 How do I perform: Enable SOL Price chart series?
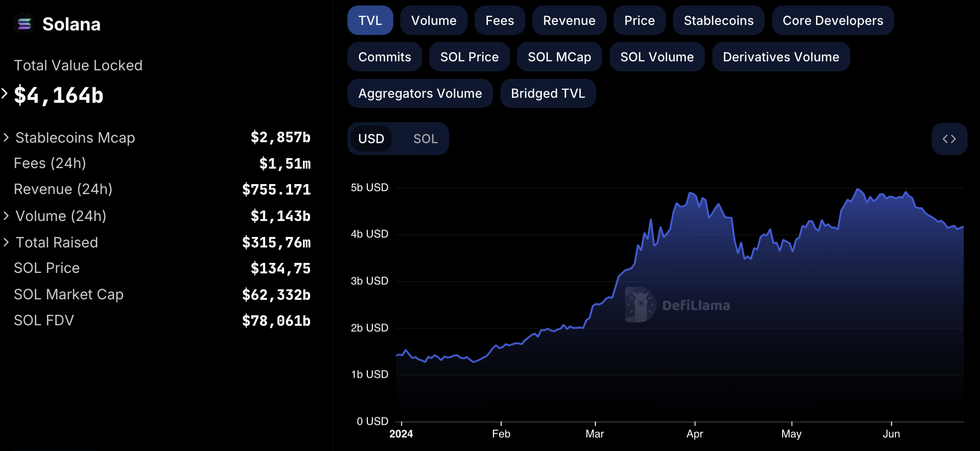click(469, 57)
